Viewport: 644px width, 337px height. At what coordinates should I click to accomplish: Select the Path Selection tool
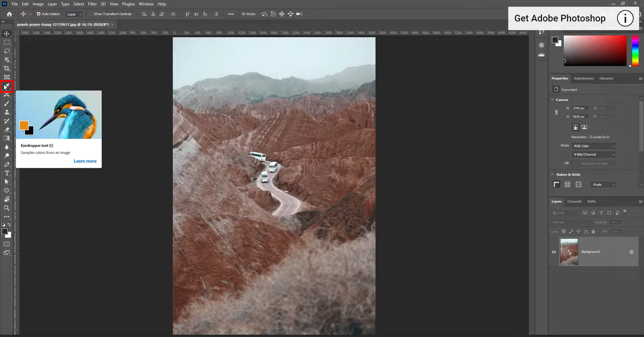pos(7,182)
